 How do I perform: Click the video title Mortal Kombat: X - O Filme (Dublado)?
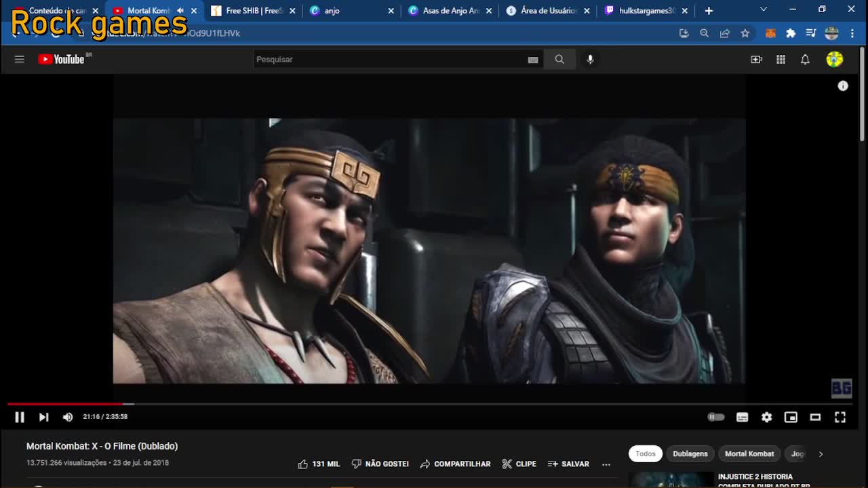(102, 446)
